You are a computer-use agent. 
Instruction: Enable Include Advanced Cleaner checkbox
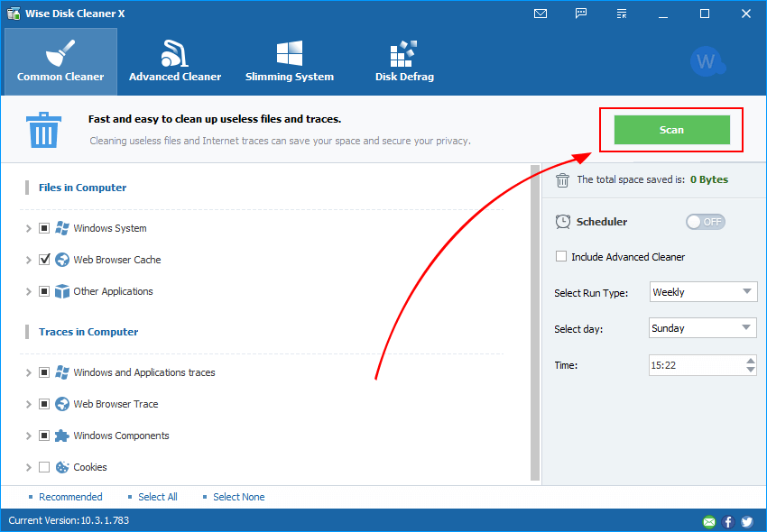tap(562, 257)
